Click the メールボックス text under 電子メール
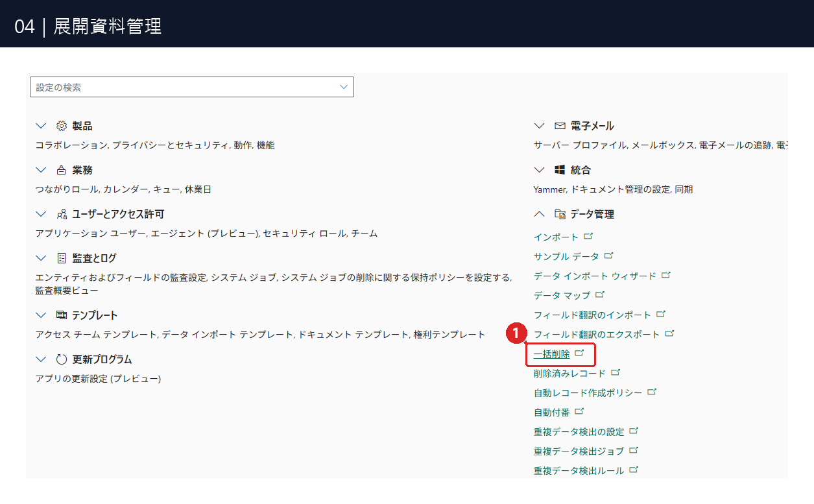 pyautogui.click(x=662, y=145)
